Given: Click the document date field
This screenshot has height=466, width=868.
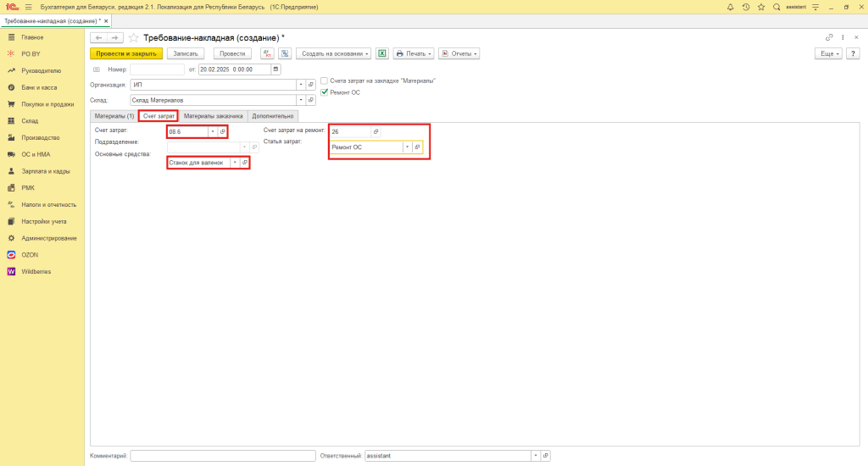Looking at the screenshot, I should [235, 69].
